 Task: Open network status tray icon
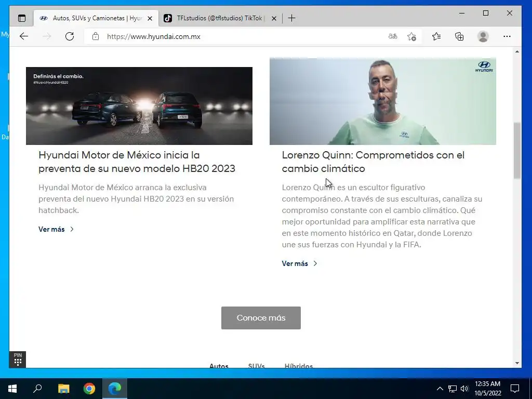tap(453, 389)
